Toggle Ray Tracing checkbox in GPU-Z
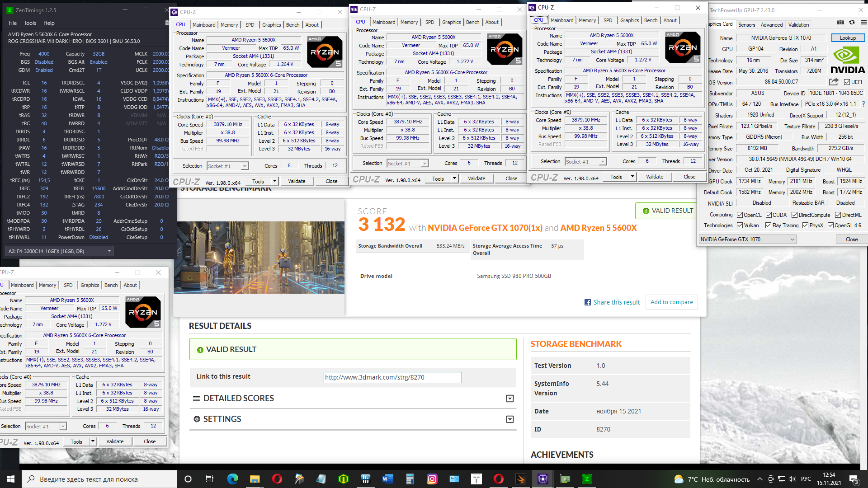868x488 pixels. click(x=768, y=225)
